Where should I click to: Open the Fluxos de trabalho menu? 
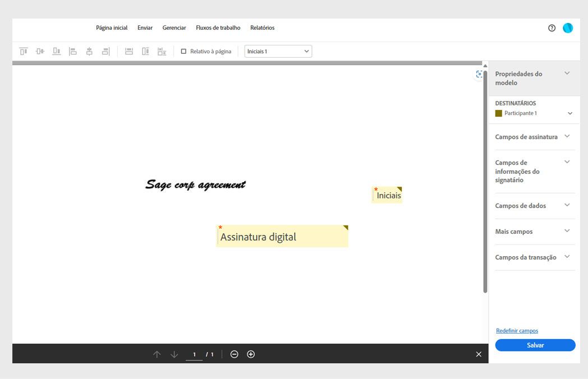[x=218, y=27]
